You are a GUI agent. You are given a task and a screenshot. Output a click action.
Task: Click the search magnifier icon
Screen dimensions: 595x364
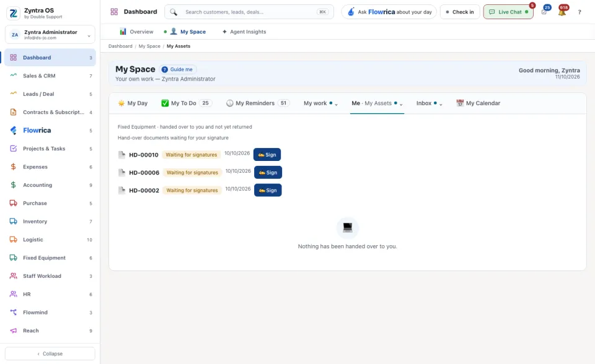[174, 12]
